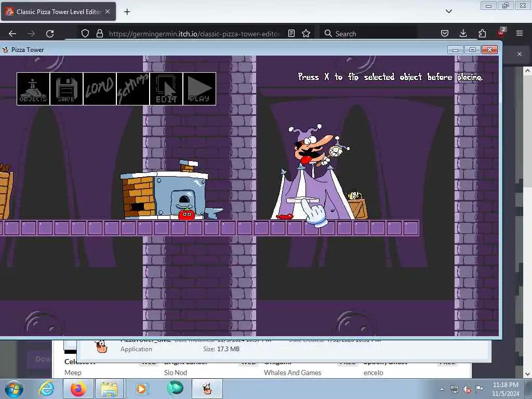The image size is (532, 399).
Task: Open the taskbar clock and date
Action: (505, 389)
